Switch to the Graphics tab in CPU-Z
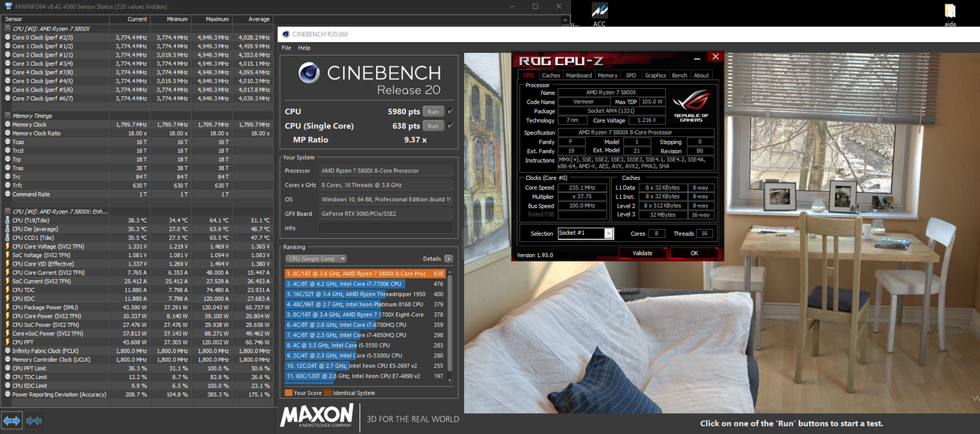 coord(655,75)
